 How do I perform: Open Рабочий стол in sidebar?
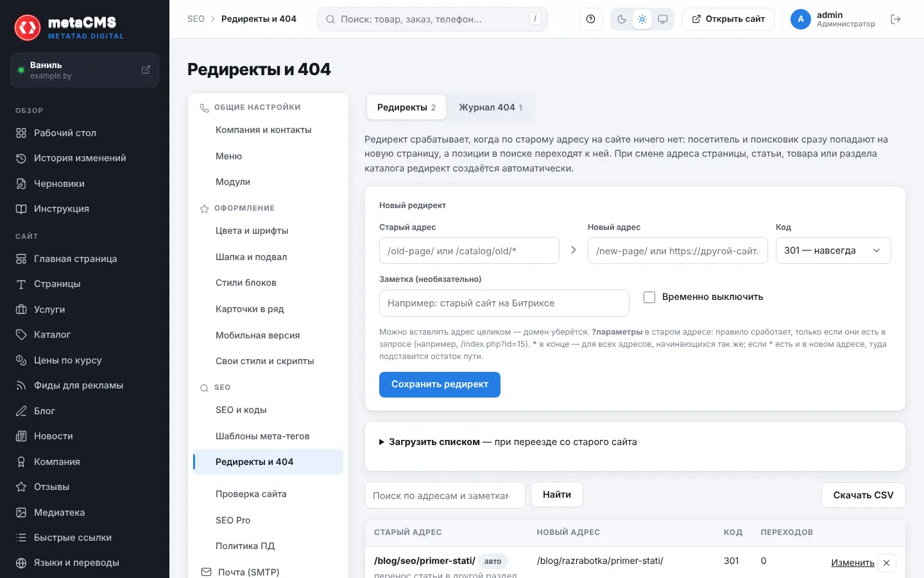(85, 133)
